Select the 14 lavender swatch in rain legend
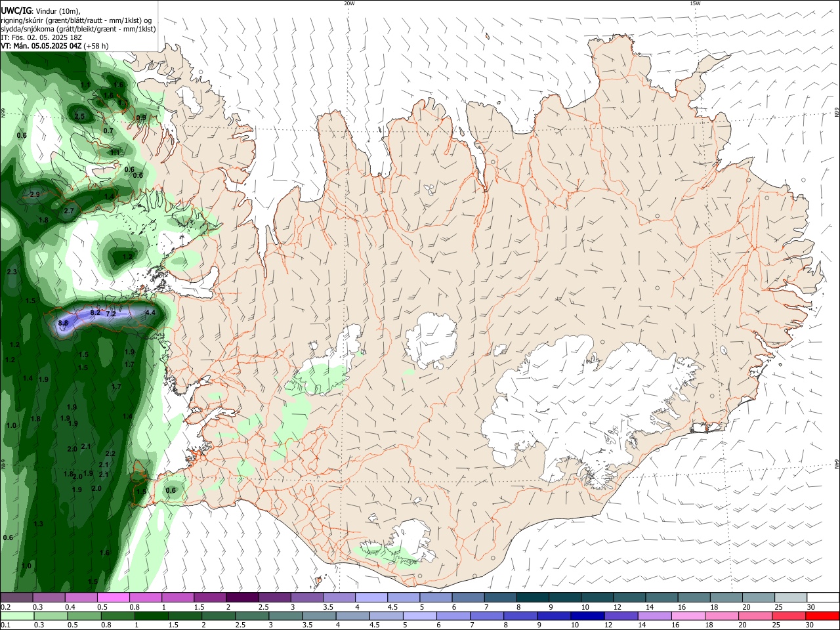This screenshot has width=840, height=630. [654, 616]
